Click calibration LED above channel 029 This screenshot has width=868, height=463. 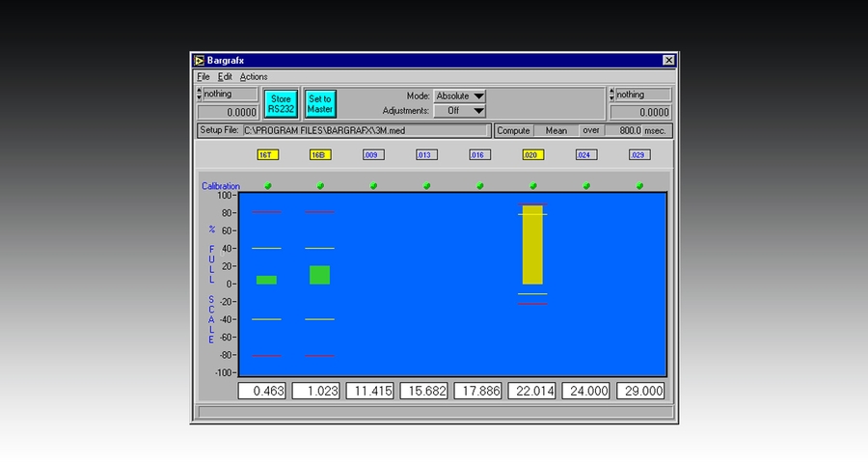coord(639,185)
